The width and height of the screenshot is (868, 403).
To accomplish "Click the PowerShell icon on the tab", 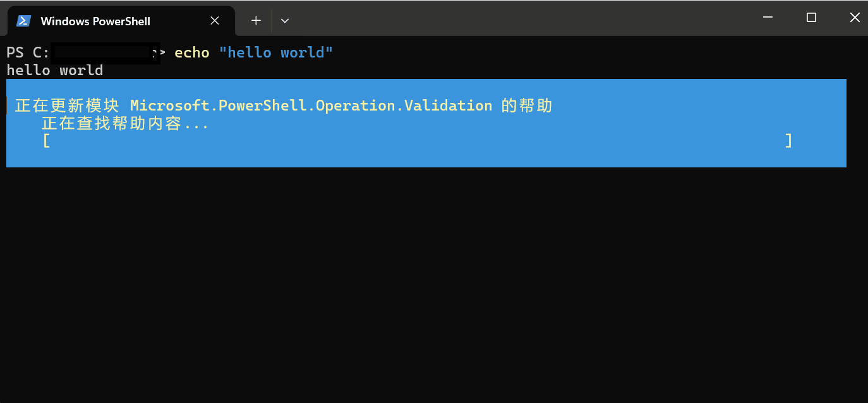I will (23, 20).
